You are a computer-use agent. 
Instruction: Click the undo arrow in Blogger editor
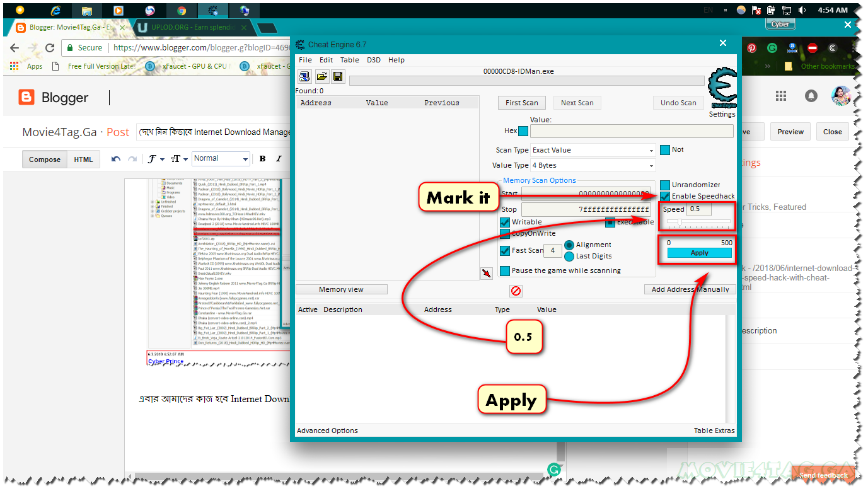coord(116,159)
